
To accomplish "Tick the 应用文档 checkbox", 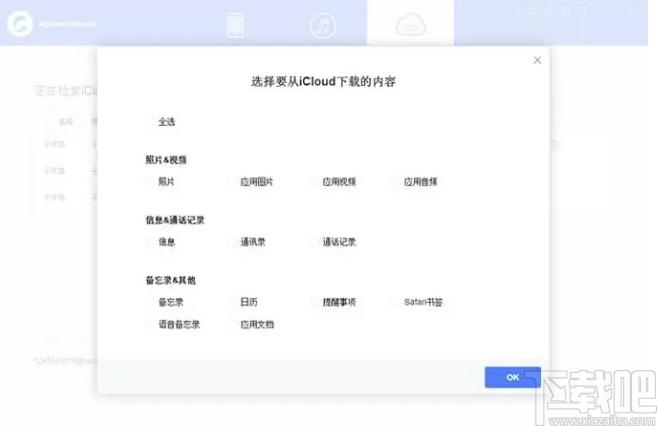I will (232, 324).
